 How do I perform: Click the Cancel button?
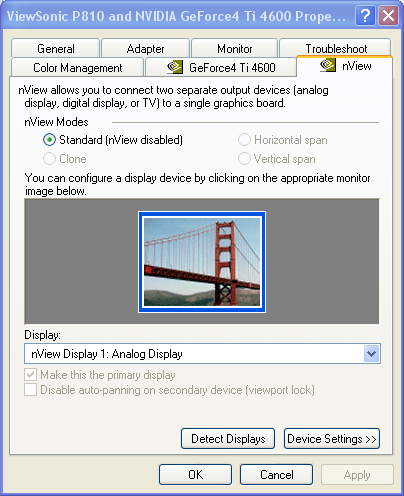(x=276, y=474)
